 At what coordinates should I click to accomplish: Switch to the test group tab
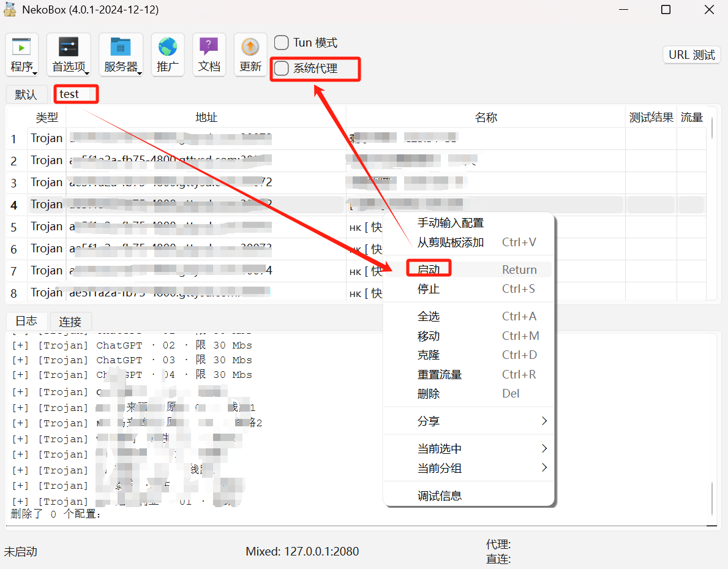(70, 94)
